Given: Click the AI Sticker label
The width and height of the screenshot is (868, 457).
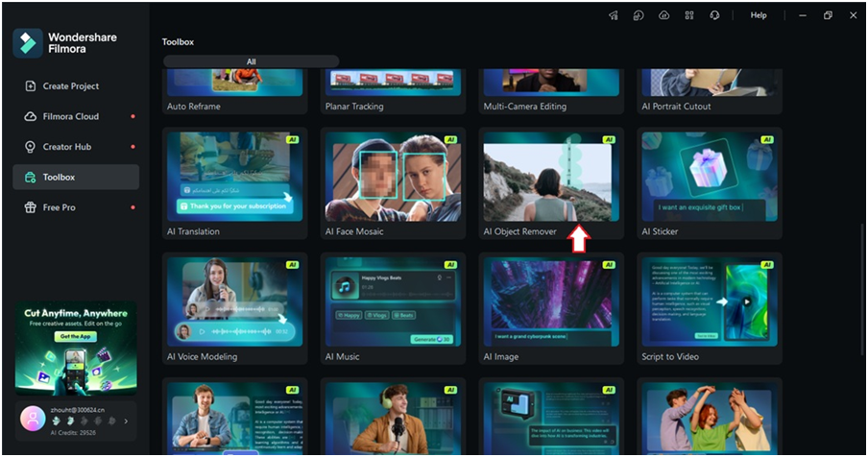Looking at the screenshot, I should (660, 231).
